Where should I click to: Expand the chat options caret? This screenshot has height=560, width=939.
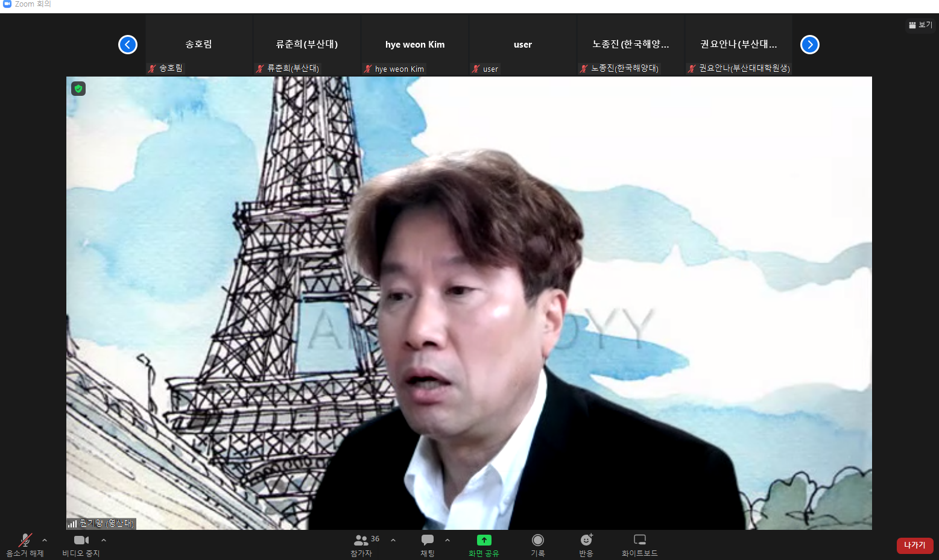coord(447,540)
